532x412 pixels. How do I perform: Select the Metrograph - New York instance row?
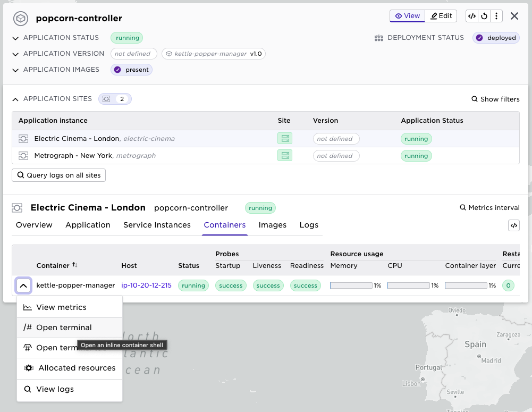[73, 156]
